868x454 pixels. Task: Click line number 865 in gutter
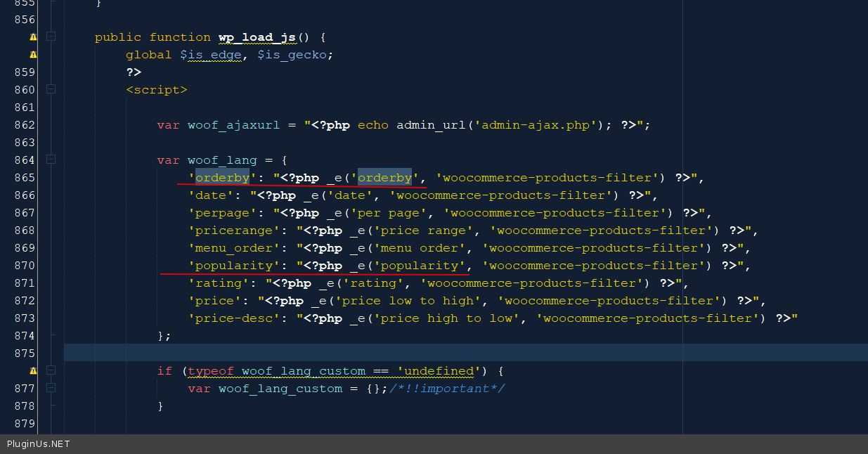25,178
